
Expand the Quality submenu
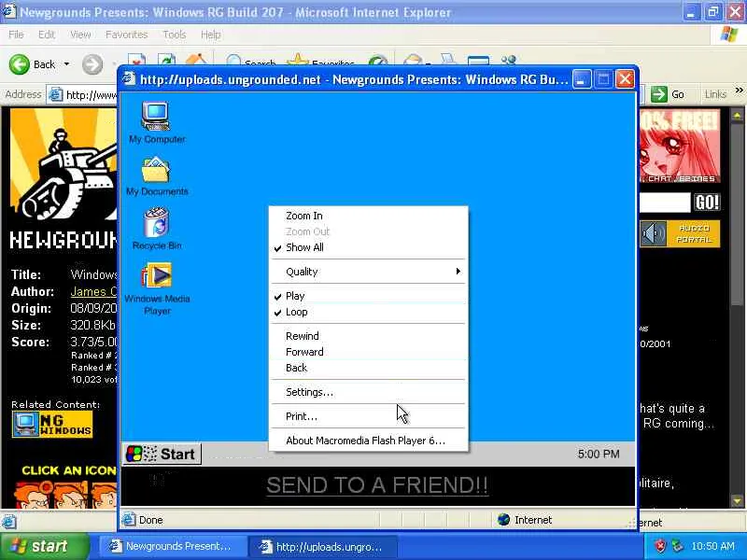tap(368, 272)
